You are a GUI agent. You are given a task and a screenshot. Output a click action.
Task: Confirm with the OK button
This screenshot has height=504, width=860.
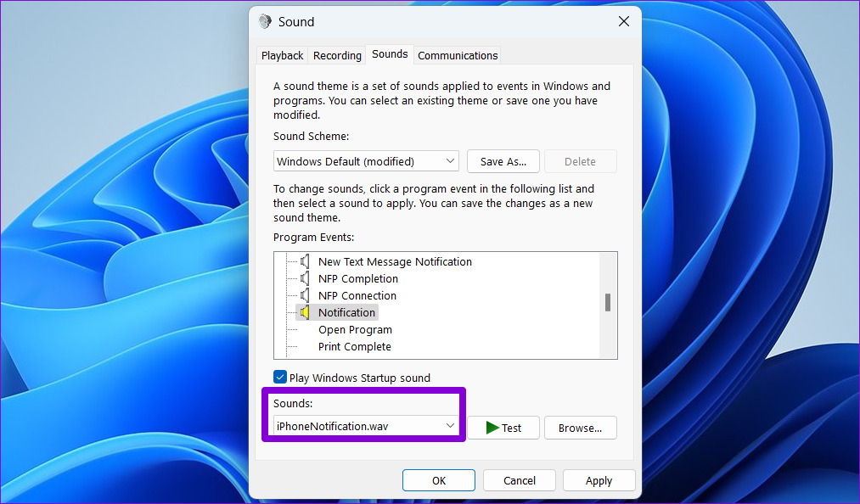point(439,480)
